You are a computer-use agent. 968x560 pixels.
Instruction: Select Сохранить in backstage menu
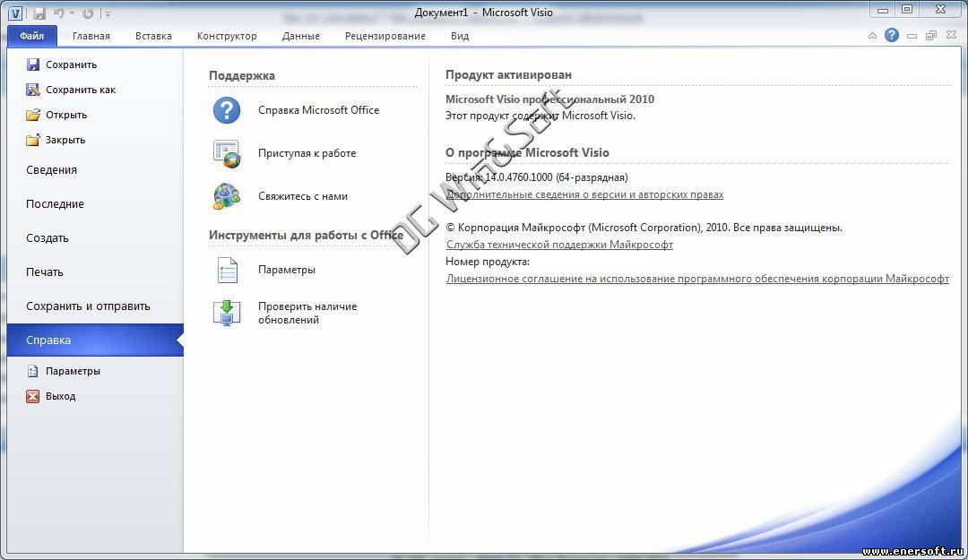71,65
